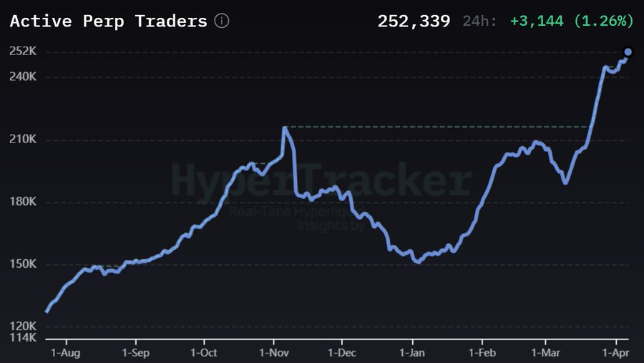
Task: Click the 252K label on the y-axis
Action: click(23, 52)
